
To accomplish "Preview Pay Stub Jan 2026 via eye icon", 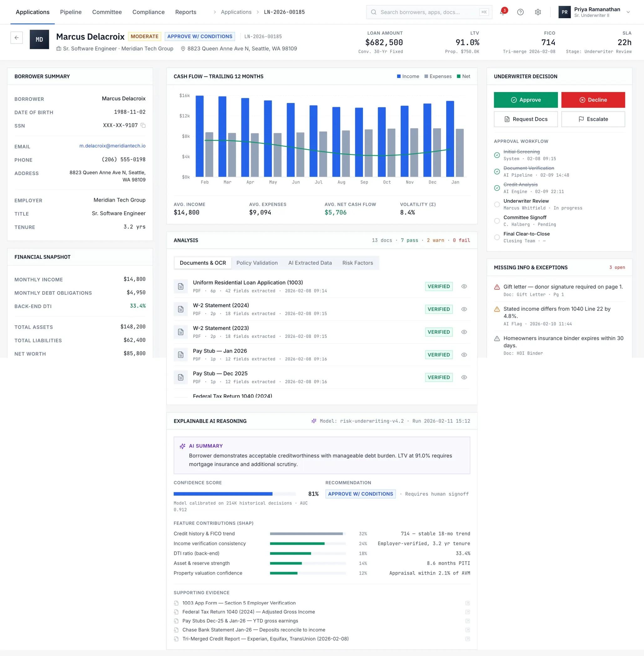I will [x=464, y=354].
